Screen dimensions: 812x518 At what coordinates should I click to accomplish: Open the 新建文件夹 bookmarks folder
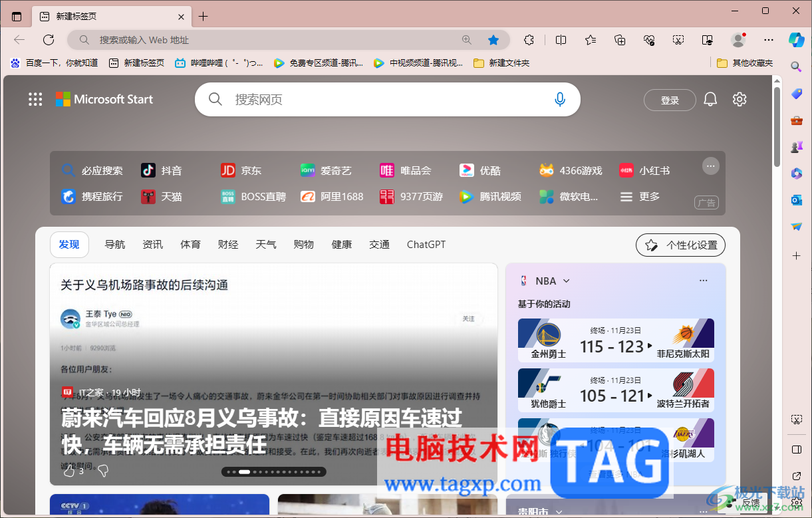point(501,63)
